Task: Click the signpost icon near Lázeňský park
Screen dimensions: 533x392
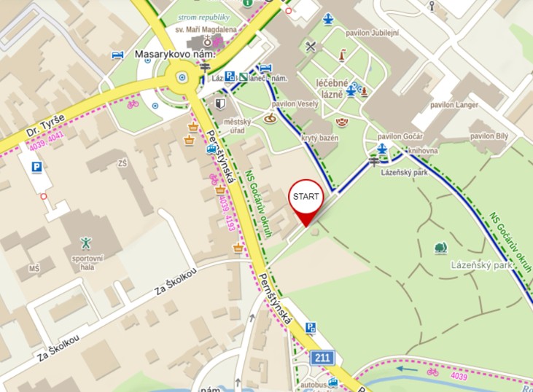Action: point(373,162)
